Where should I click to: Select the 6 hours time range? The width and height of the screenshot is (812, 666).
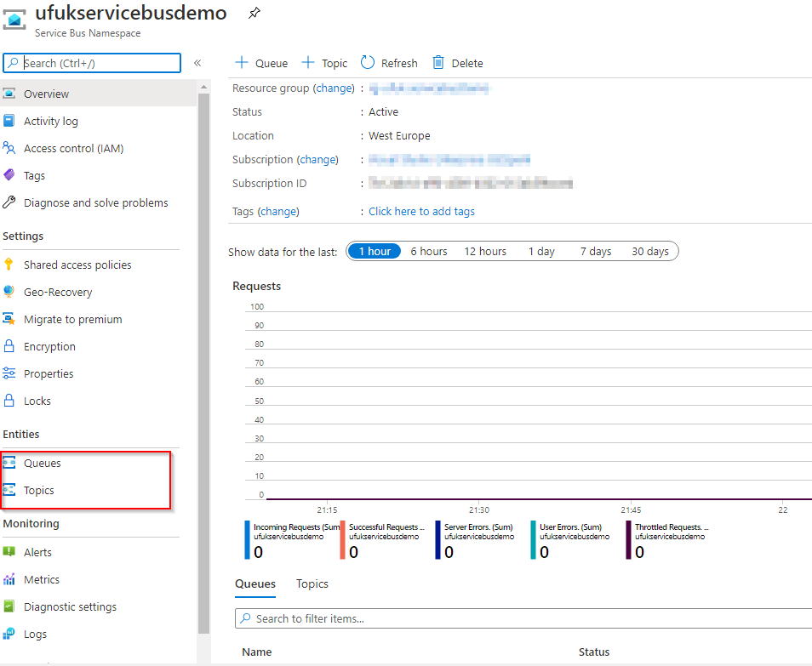tap(429, 251)
